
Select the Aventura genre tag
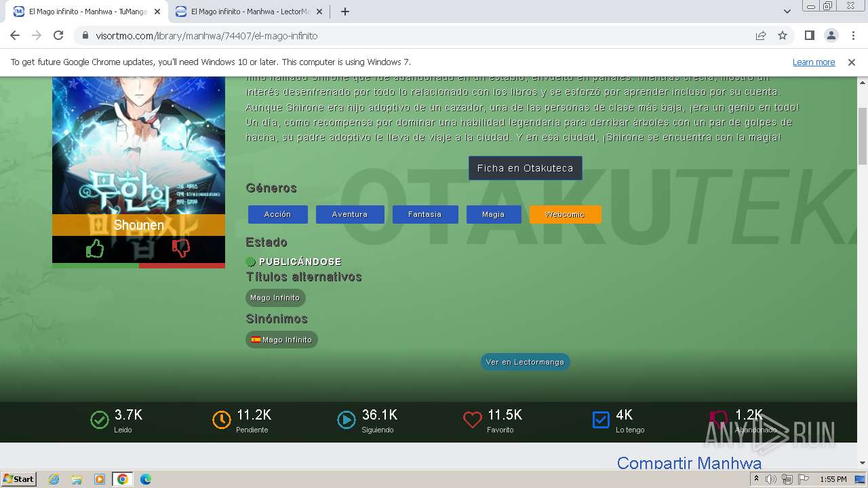(x=350, y=214)
